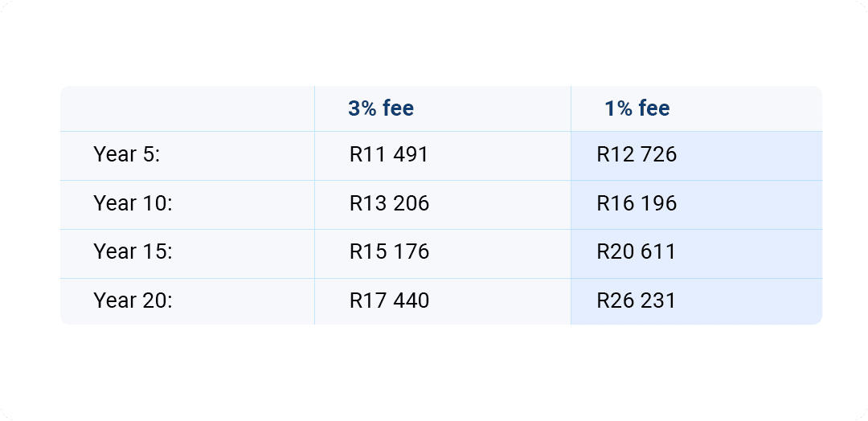Click the line separating header from Year 5 label
868x421 pixels.
click(187, 131)
